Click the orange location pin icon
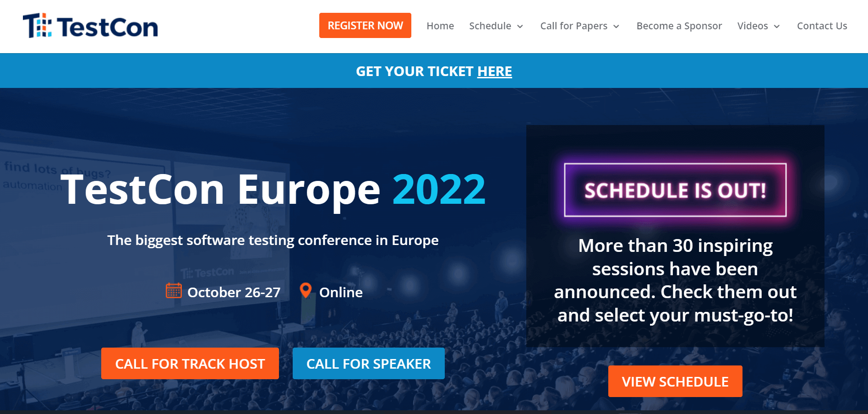The width and height of the screenshot is (868, 414). pos(306,290)
